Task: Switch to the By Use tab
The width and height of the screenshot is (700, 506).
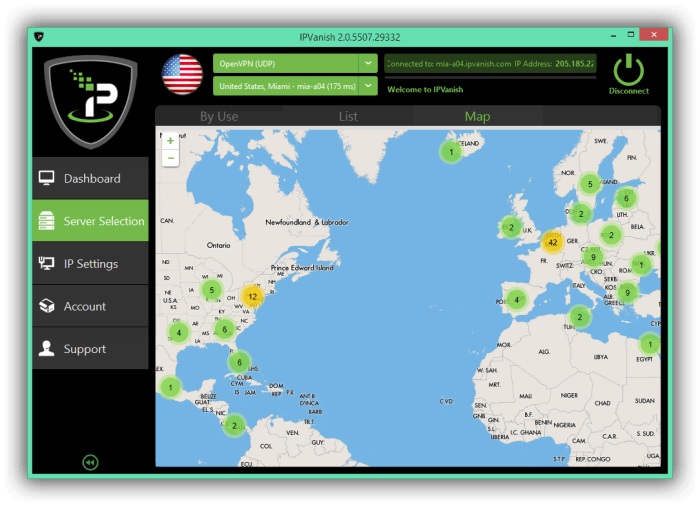Action: coord(219,117)
